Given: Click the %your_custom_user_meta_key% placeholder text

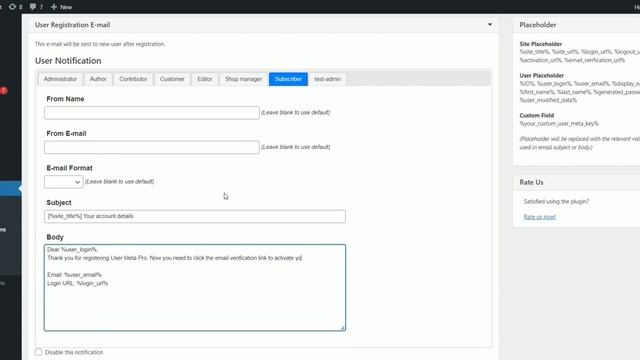Looking at the screenshot, I should point(559,124).
